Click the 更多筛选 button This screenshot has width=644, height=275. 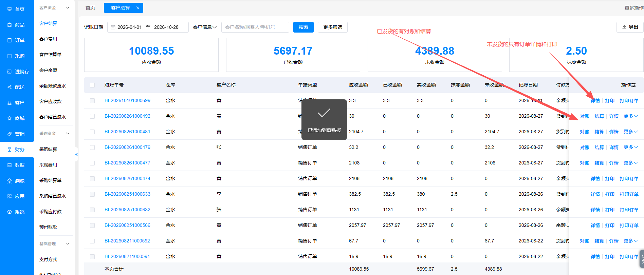pyautogui.click(x=333, y=27)
